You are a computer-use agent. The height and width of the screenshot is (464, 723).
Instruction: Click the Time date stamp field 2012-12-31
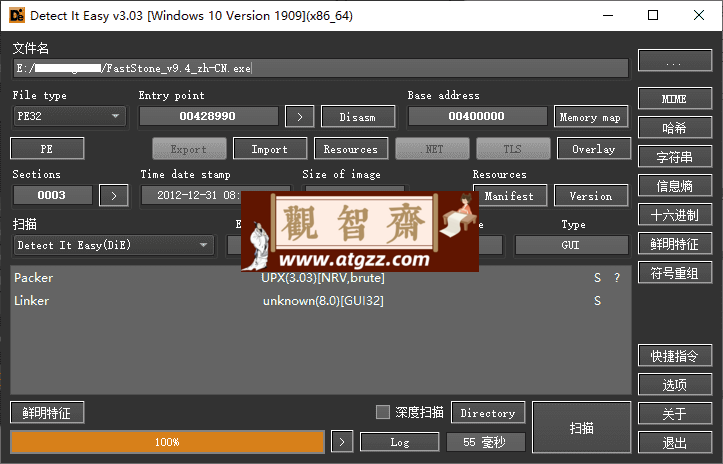[x=191, y=195]
